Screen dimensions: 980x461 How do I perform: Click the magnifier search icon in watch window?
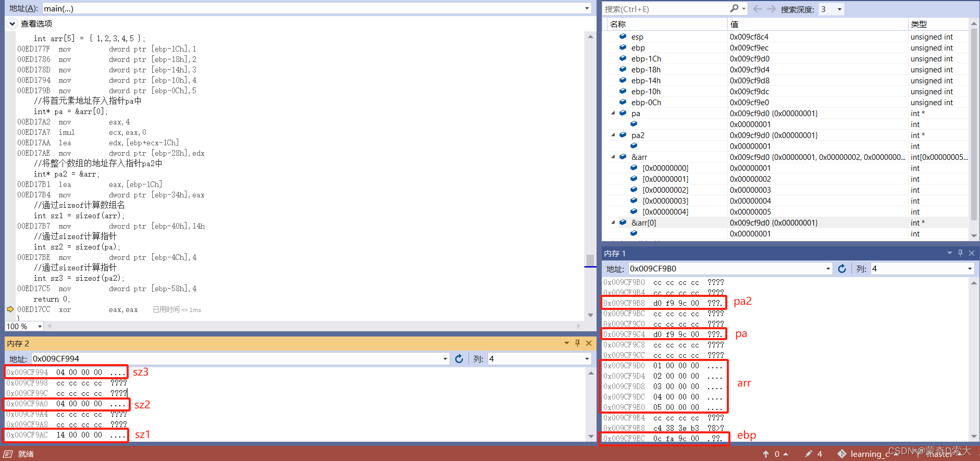[734, 8]
